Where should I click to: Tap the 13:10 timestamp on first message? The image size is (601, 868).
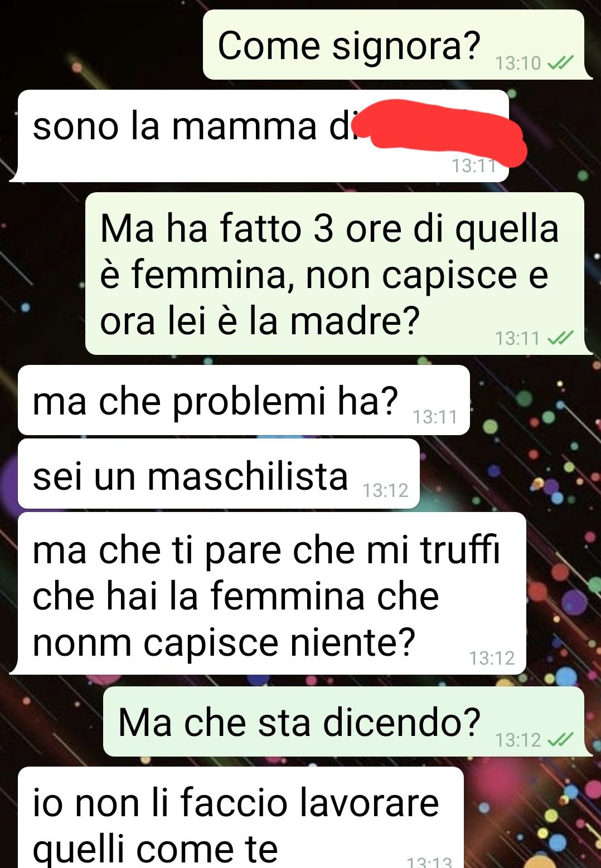coord(518,64)
